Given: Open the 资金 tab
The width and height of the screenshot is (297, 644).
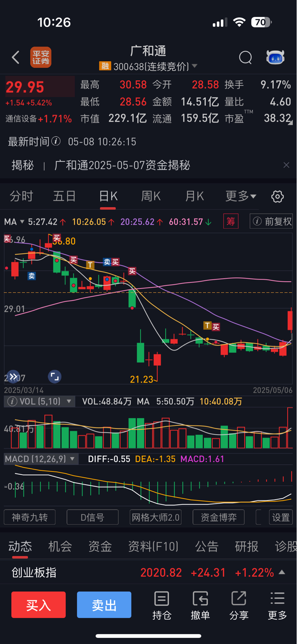Looking at the screenshot, I should coord(100,546).
